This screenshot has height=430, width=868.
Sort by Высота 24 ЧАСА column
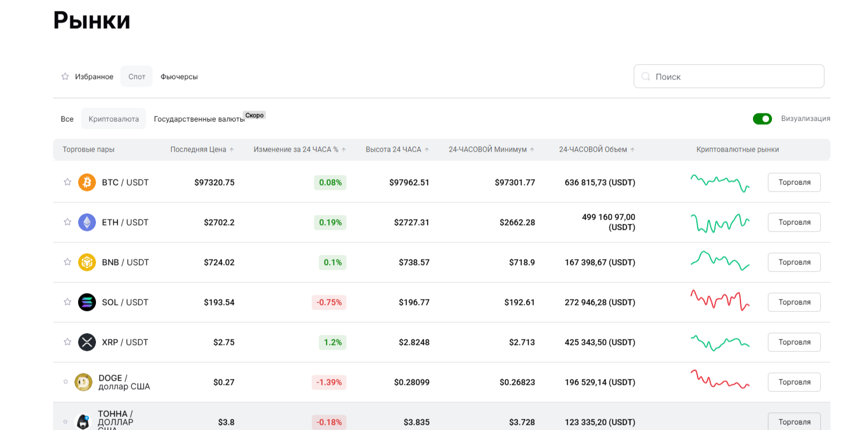pyautogui.click(x=398, y=150)
